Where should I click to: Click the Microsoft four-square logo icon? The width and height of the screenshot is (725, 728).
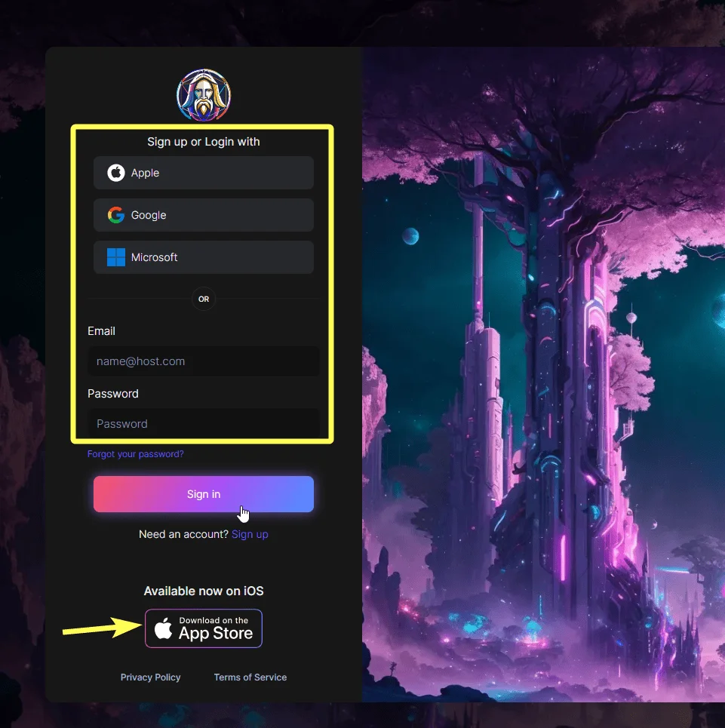tap(116, 257)
